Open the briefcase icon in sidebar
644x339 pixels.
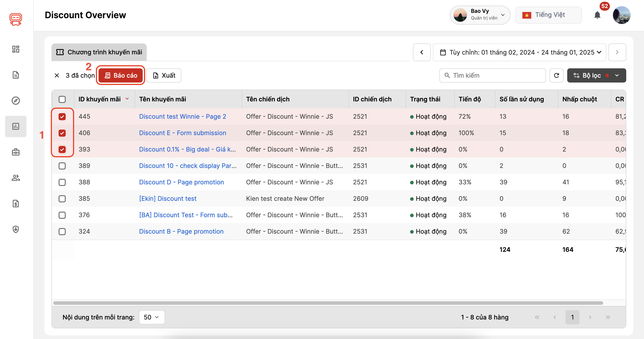tap(16, 152)
